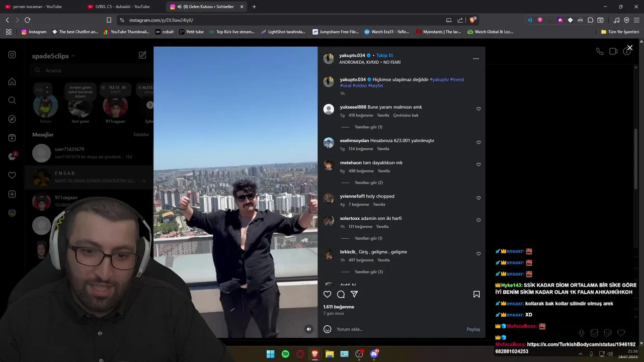
Task: Click 'Takip Et' to follow yakuptv.034
Action: [384, 55]
